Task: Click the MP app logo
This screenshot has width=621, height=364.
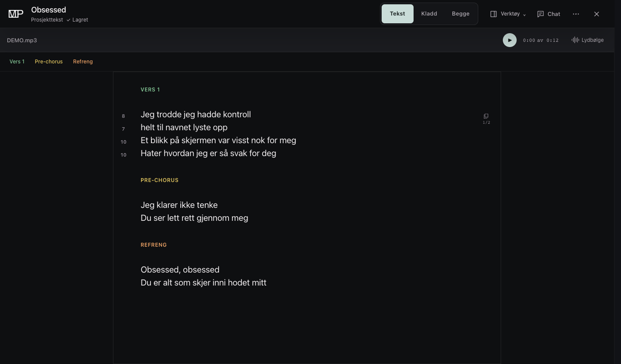Action: click(x=16, y=14)
